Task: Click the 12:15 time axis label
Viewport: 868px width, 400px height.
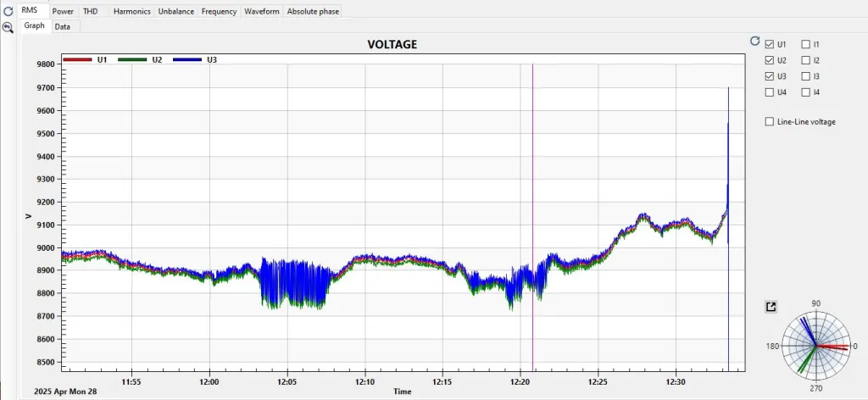Action: (442, 381)
